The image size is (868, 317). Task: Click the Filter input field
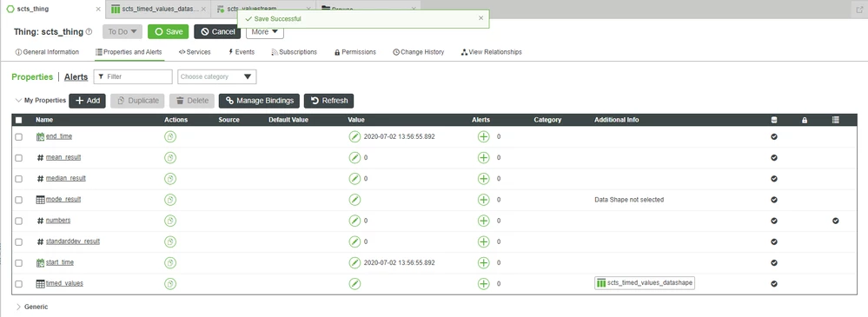coord(133,77)
